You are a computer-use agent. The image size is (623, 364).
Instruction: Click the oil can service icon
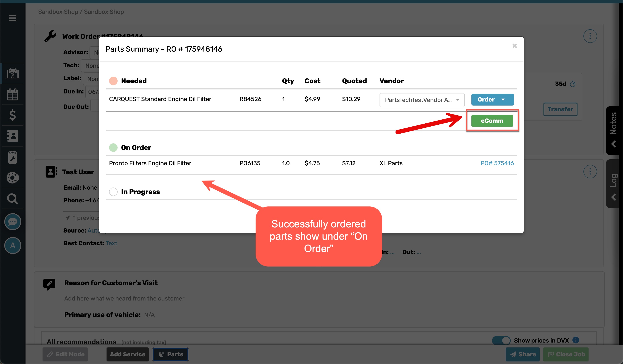tap(13, 157)
